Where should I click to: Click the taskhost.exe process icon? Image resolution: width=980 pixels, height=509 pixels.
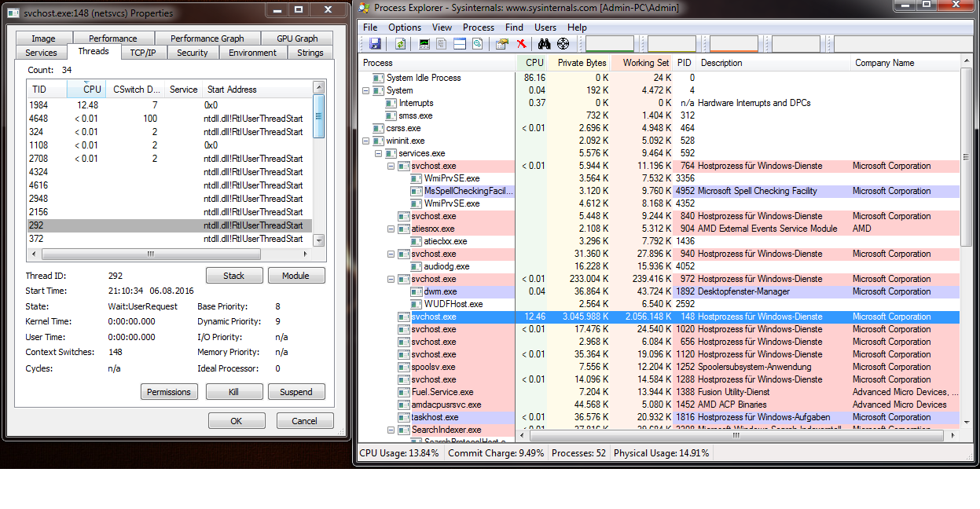click(x=404, y=417)
